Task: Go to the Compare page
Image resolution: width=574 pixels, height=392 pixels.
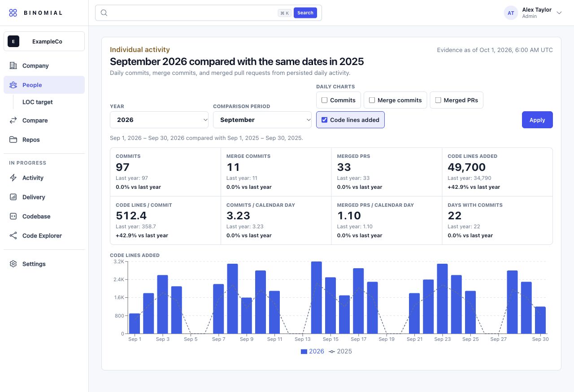Action: (44, 120)
